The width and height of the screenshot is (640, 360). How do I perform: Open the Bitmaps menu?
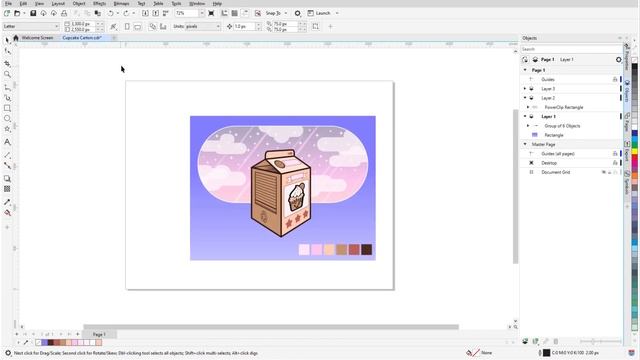pos(121,3)
